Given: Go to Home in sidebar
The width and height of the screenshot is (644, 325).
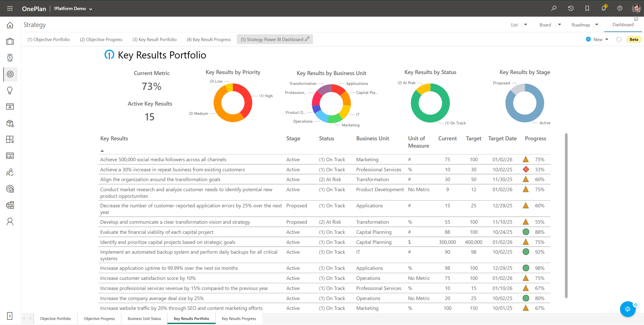Looking at the screenshot, I should 10,25.
